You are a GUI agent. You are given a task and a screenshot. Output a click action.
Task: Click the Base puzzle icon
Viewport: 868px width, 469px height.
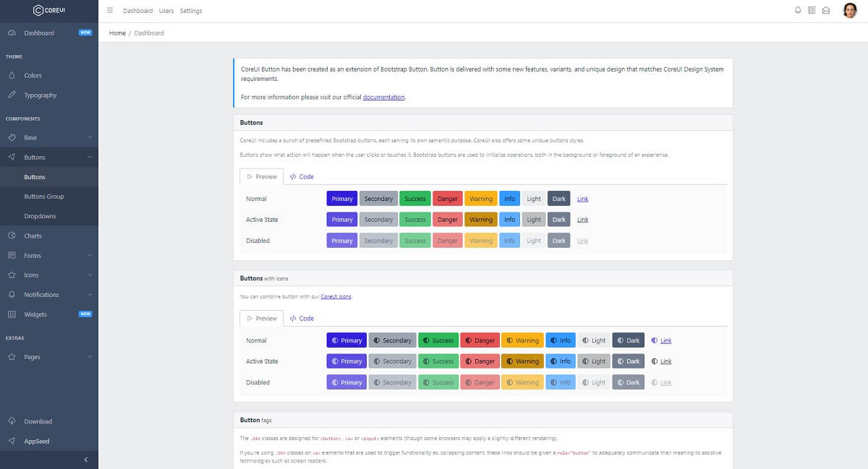click(x=12, y=137)
